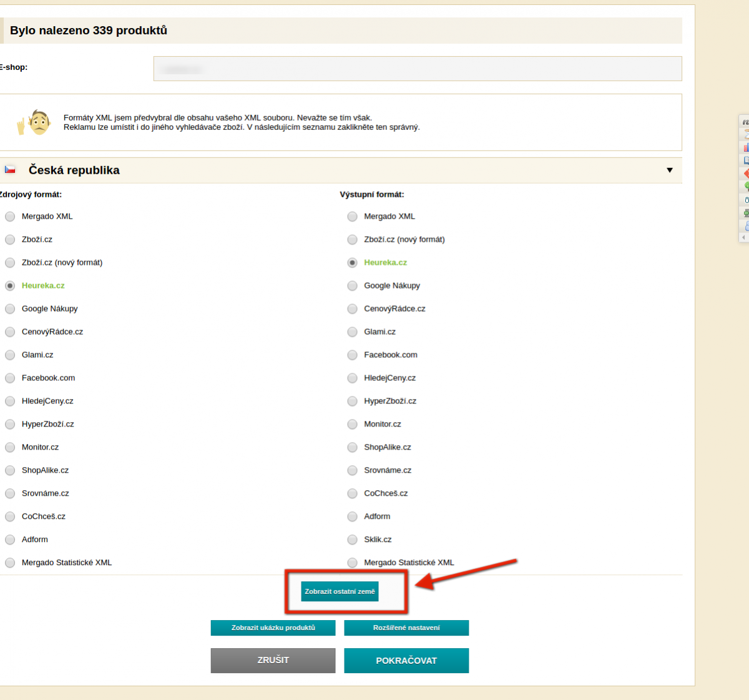Click the red Git diamond icon
Screen dimensions: 749x700
(746, 174)
